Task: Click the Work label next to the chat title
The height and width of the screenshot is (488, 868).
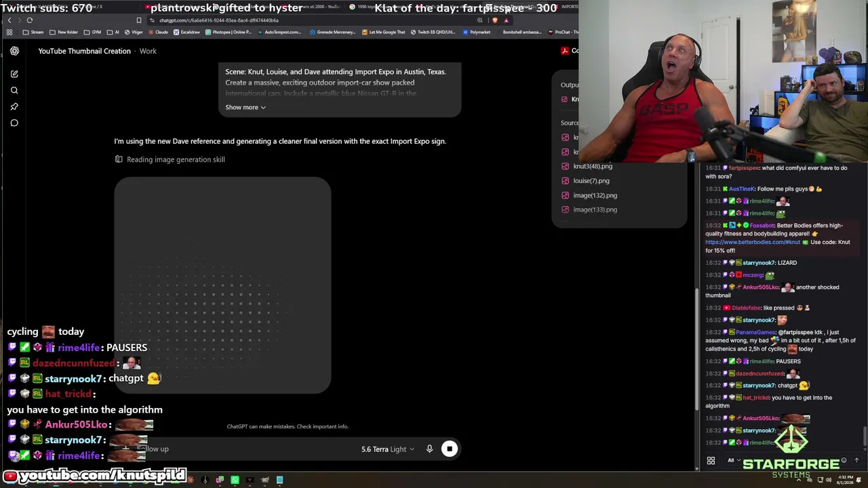Action: pos(148,51)
